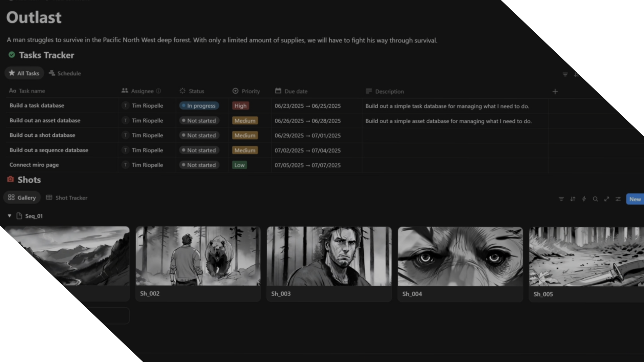Image resolution: width=644 pixels, height=362 pixels.
Task: Click the Seq_01 group label
Action: pyautogui.click(x=34, y=216)
